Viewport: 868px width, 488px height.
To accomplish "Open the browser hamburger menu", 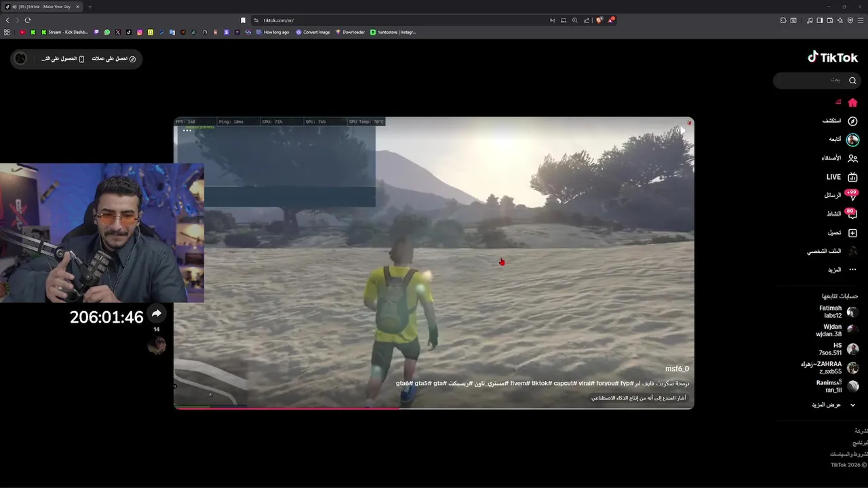I will pos(861,20).
